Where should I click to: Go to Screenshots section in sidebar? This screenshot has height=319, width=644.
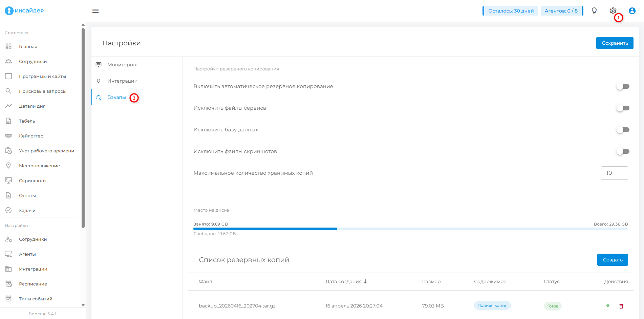[33, 180]
